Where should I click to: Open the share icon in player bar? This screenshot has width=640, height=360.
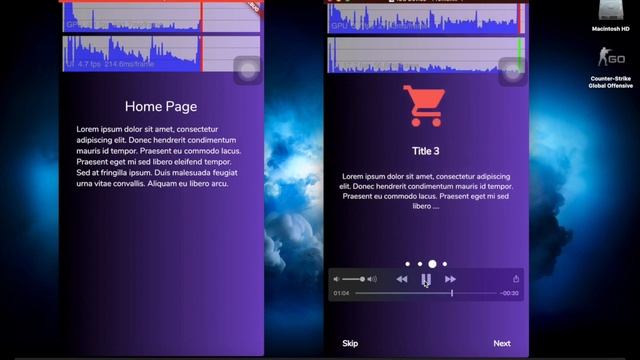click(516, 279)
